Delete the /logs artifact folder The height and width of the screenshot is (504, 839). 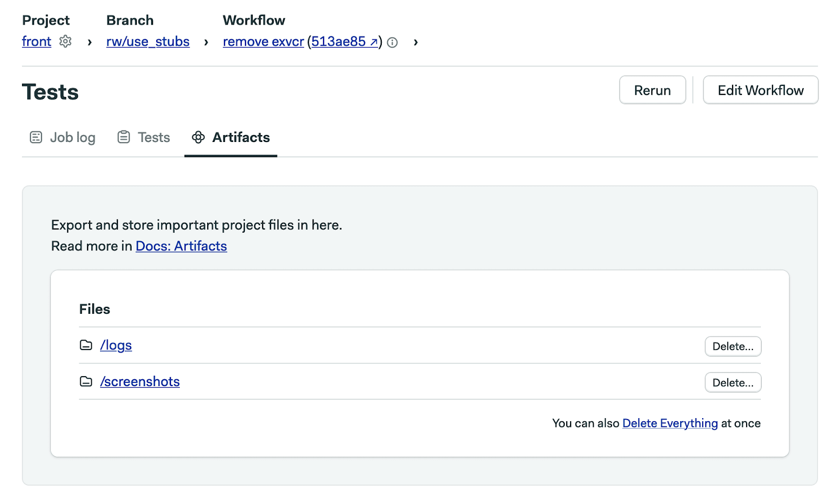(733, 346)
